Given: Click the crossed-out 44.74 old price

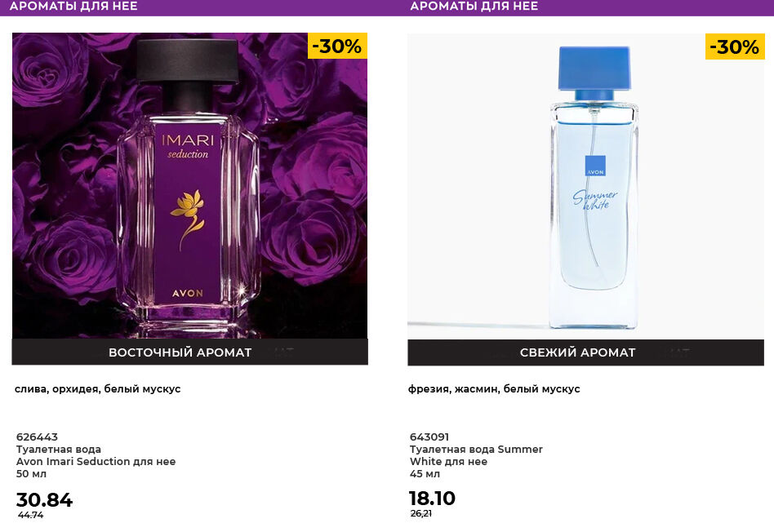Looking at the screenshot, I should (x=31, y=515).
